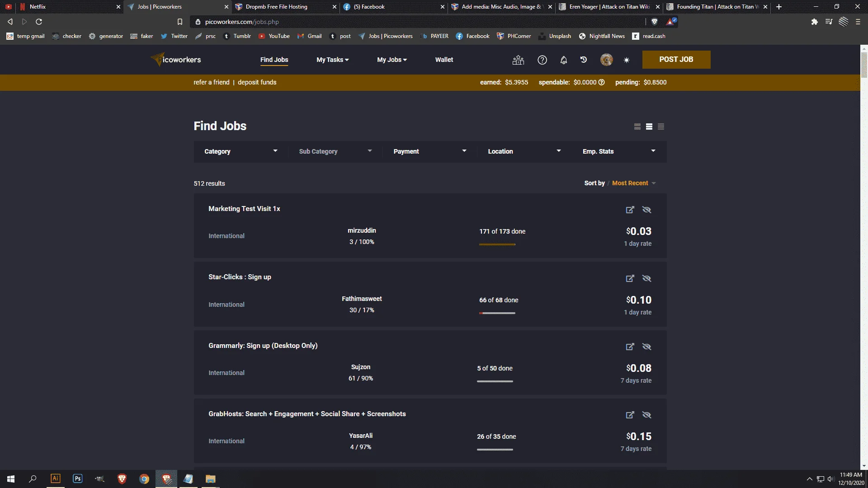
Task: Open a new browser tab
Action: (778, 7)
